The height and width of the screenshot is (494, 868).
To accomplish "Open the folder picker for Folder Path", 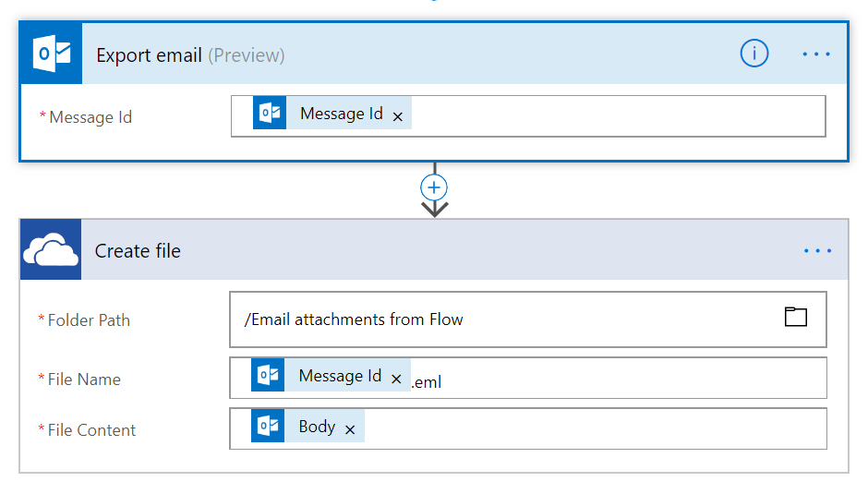I will tap(795, 318).
